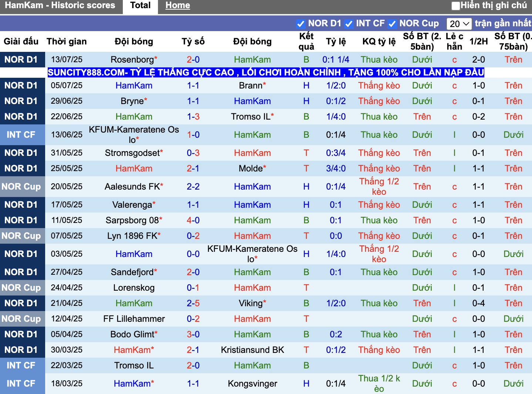Open the 1-3 score against Tromso IL
The image size is (532, 394).
pos(193,117)
